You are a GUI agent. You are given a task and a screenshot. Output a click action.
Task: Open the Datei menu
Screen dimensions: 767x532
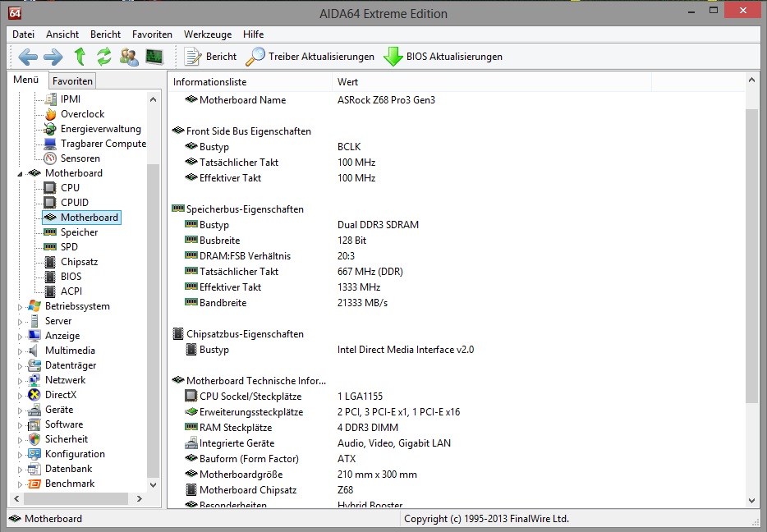(24, 34)
